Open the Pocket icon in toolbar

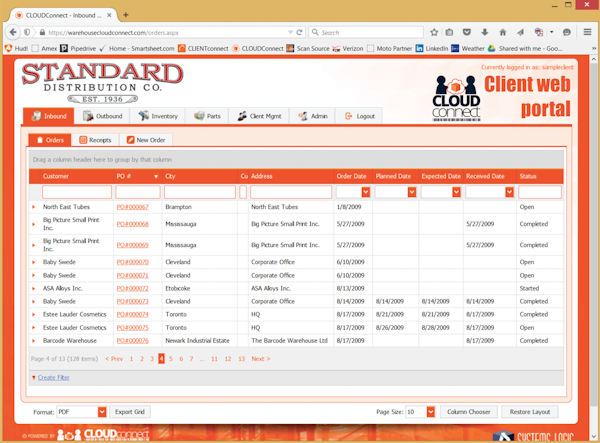click(466, 33)
